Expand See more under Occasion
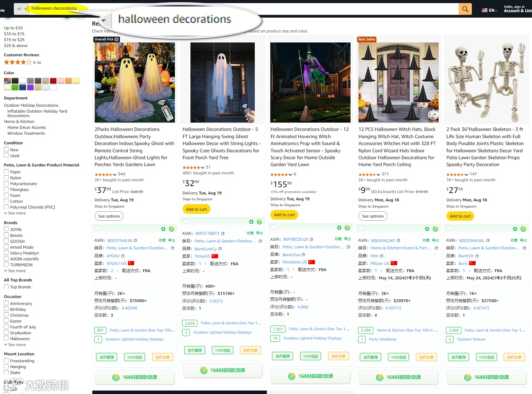 pyautogui.click(x=15, y=345)
